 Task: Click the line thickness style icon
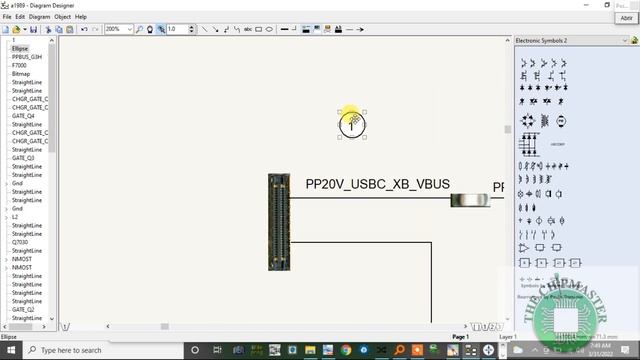pos(284,29)
